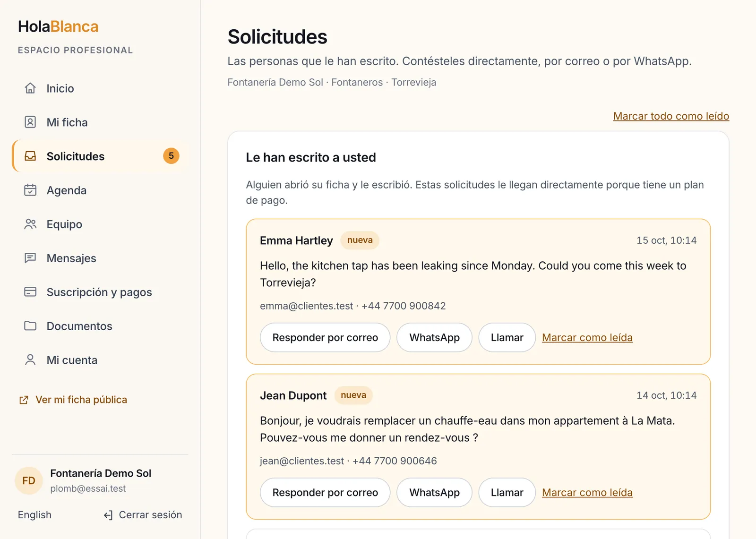Click the Mensajes chat bubble icon
This screenshot has height=539, width=756.
point(30,258)
